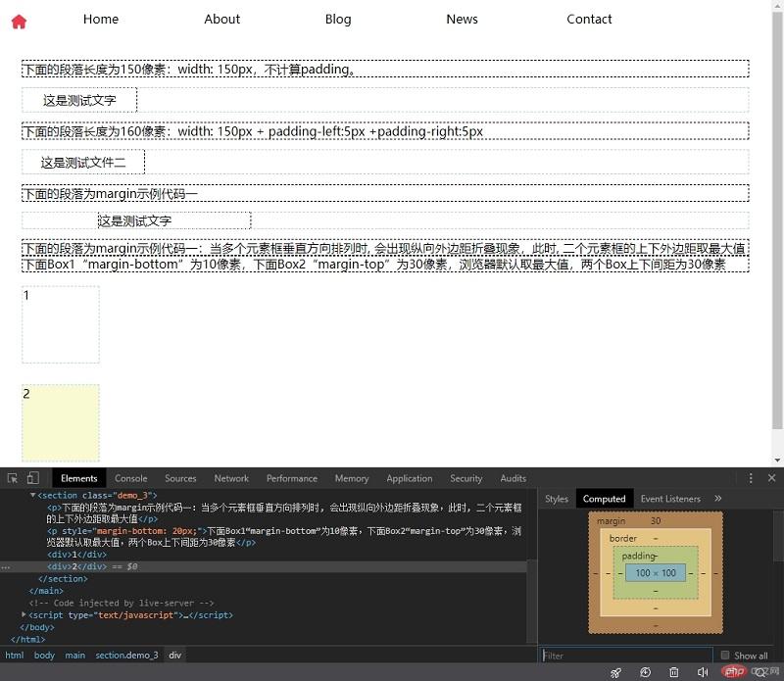The height and width of the screenshot is (681, 784).
Task: Click the trash bin icon in bottom bar
Action: point(674,672)
